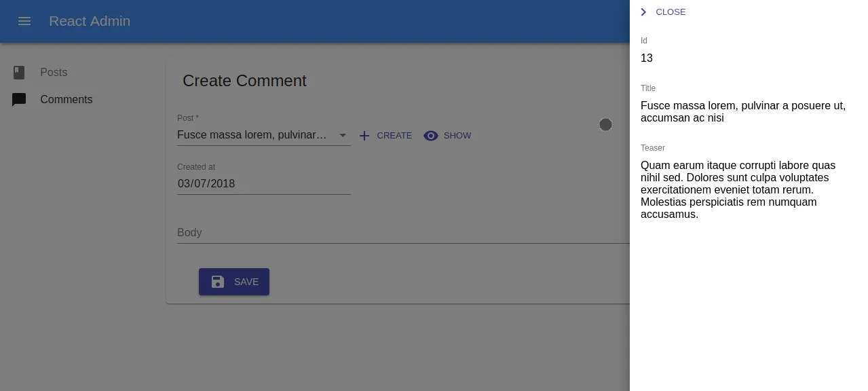Click the Teaser paragraph in the drawer
This screenshot has width=868, height=391.
pos(738,190)
